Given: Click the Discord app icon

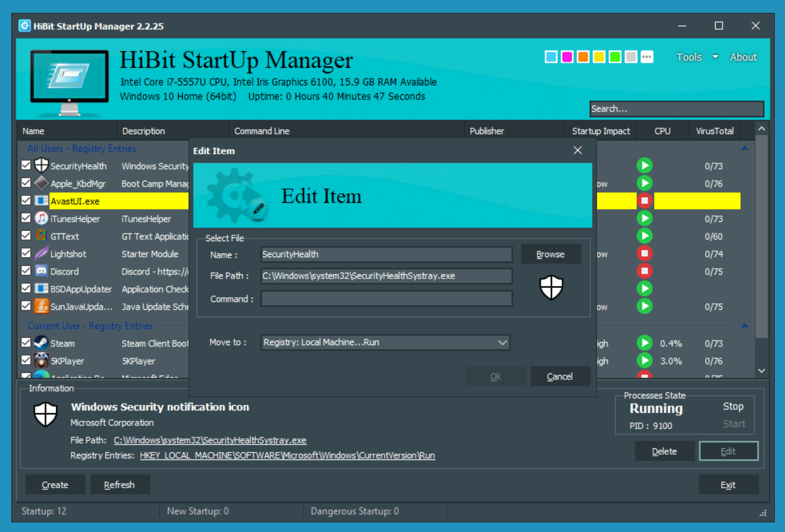Looking at the screenshot, I should pos(42,271).
